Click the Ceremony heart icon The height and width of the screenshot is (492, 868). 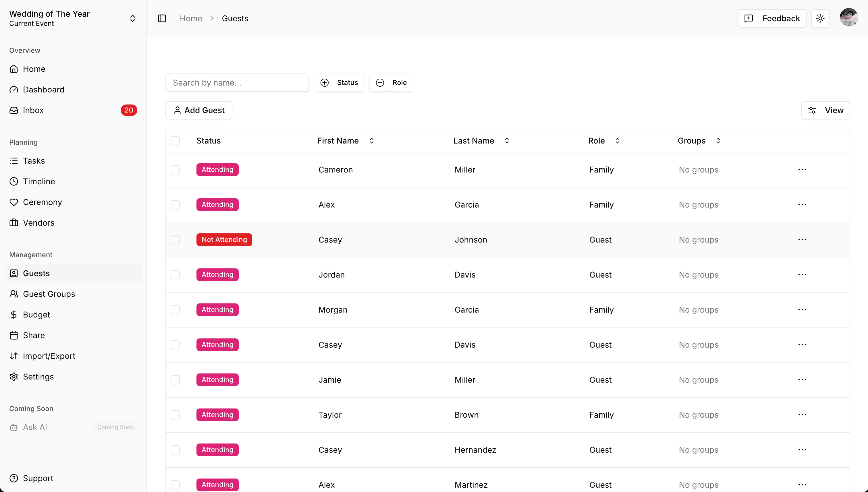click(13, 202)
